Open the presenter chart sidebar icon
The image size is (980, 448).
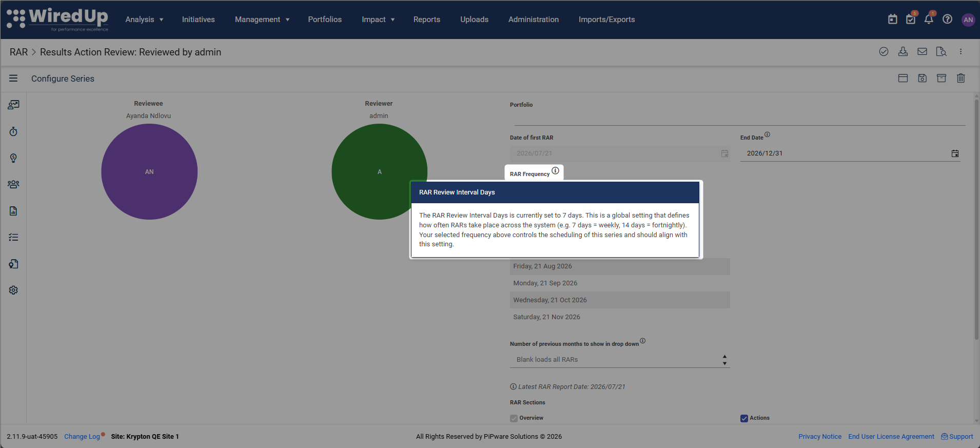click(x=13, y=105)
